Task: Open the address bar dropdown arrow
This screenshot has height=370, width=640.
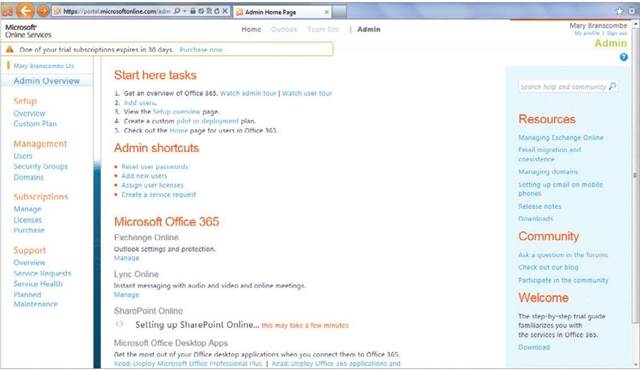Action: pyautogui.click(x=184, y=11)
